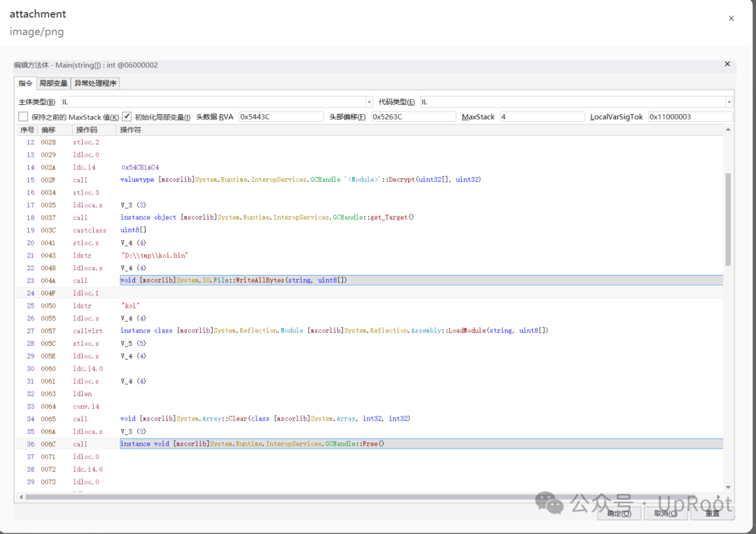
Task: Click row number 39 in the list
Action: (x=30, y=482)
